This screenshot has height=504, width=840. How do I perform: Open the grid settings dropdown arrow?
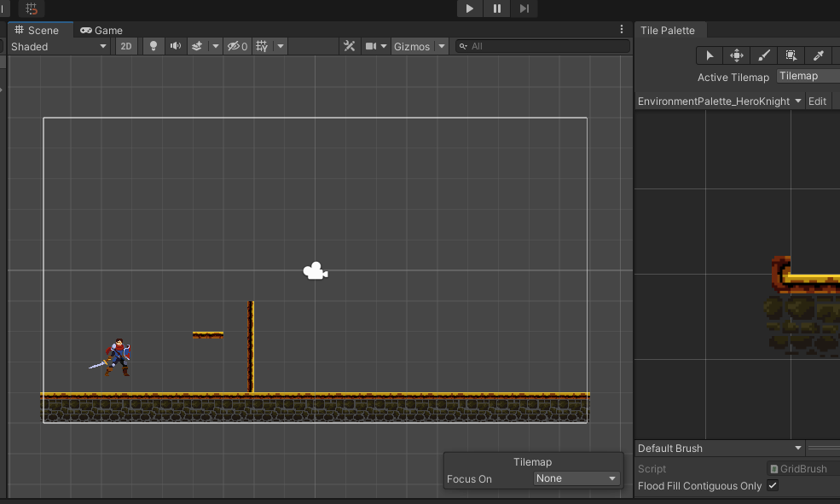(x=281, y=46)
